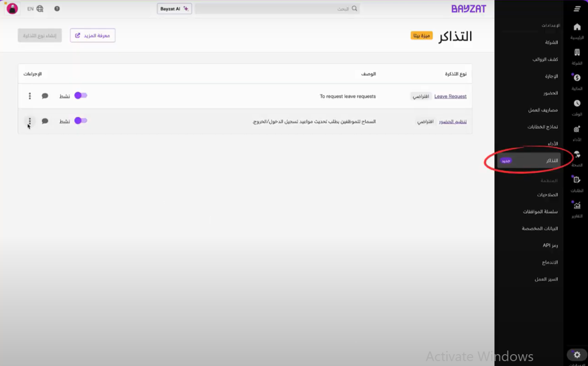Switch language using EN globe selector
This screenshot has height=366, width=588.
[35, 9]
